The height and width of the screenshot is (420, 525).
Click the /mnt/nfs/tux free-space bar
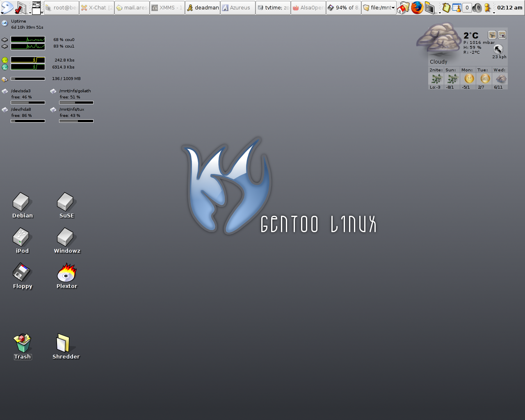pos(76,121)
